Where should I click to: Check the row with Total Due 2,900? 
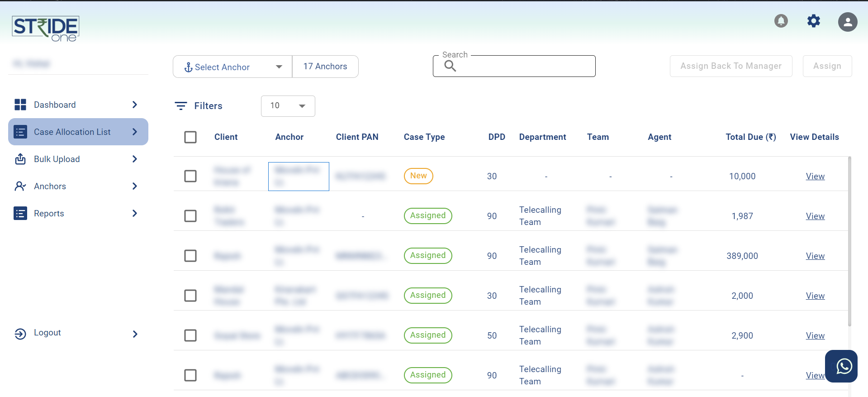pos(190,335)
